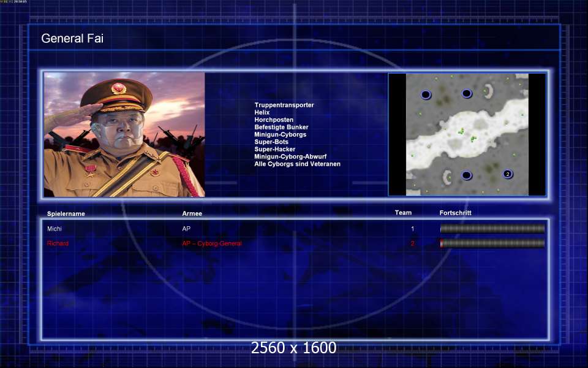Click the 'Spielername' column header
The image size is (588, 368).
pos(66,213)
